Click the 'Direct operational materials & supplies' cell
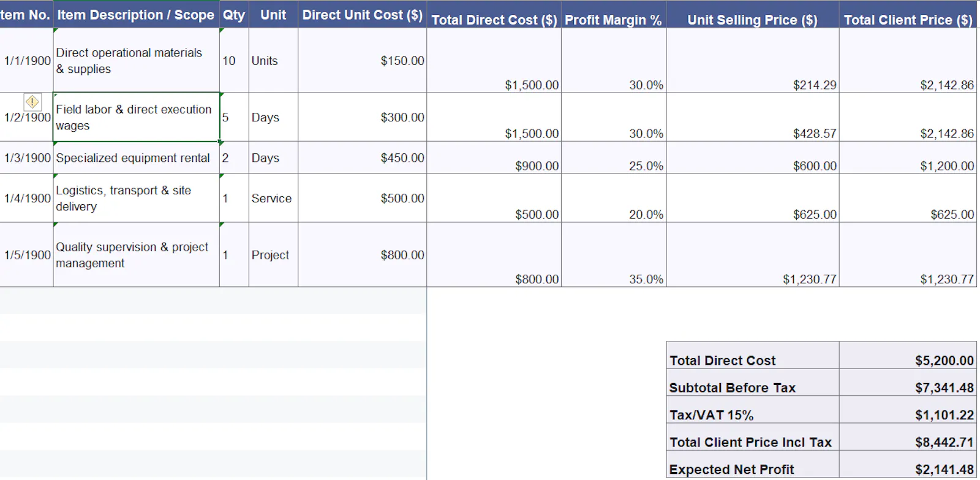 click(136, 61)
